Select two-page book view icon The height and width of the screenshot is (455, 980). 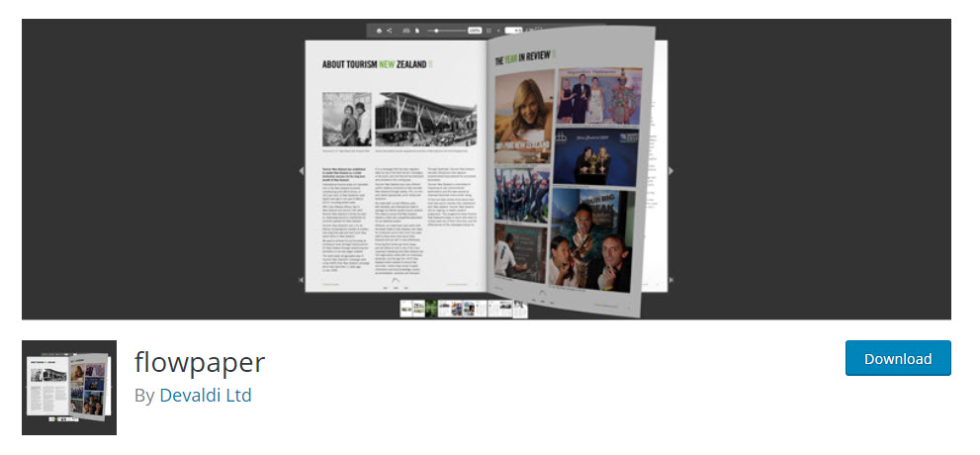coord(406,31)
